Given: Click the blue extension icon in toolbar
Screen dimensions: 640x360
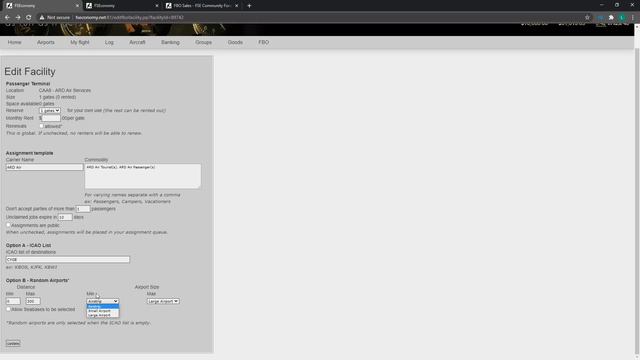Looking at the screenshot, I should (600, 18).
